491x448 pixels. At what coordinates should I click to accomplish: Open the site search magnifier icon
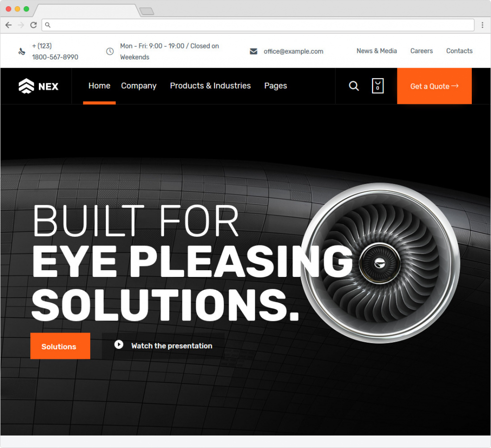click(354, 86)
